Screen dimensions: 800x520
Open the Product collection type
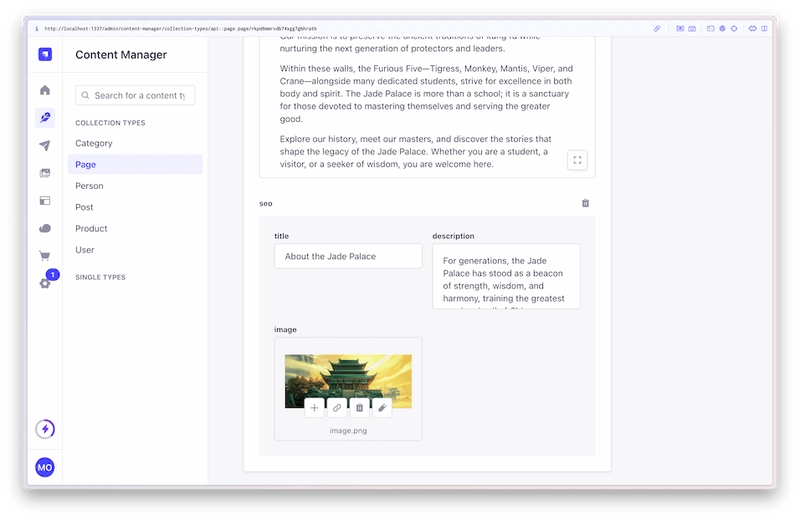pyautogui.click(x=91, y=228)
